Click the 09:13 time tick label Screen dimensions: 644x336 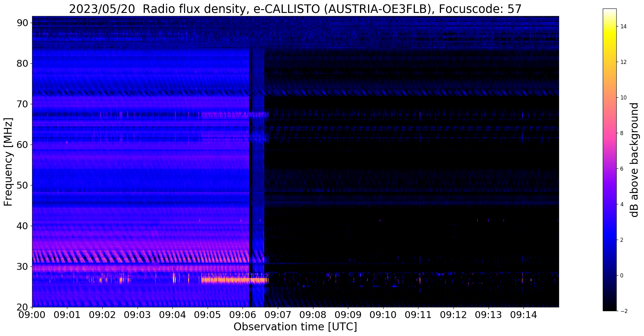489,315
